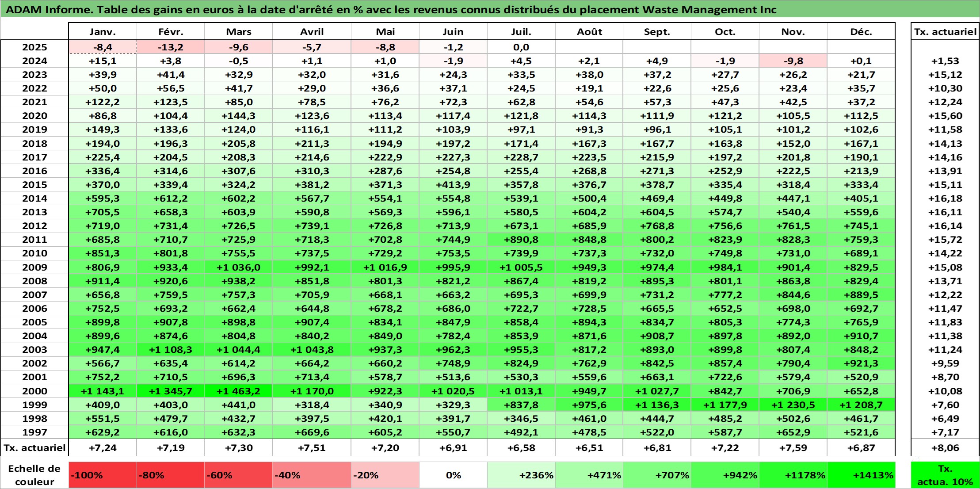Click actuarial rate +6,49 for 1998

(x=945, y=419)
